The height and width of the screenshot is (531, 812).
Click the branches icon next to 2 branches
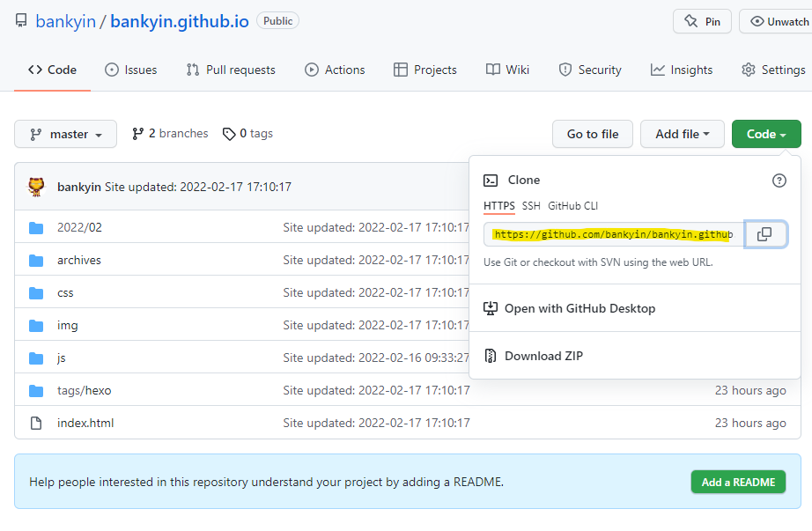[137, 134]
